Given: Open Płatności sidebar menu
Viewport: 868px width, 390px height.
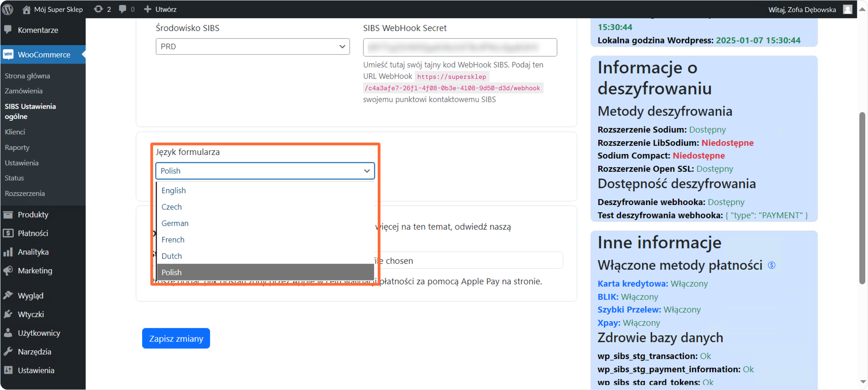Looking at the screenshot, I should coord(33,233).
